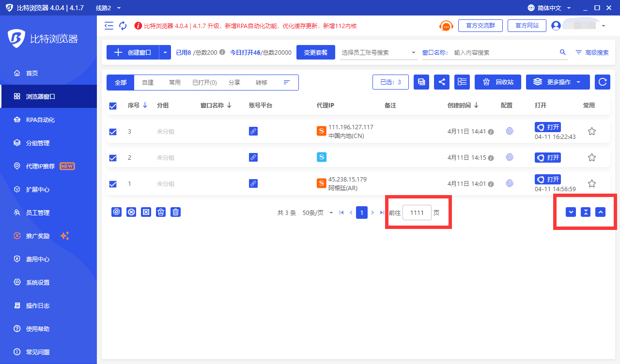Screen dimensions: 620x364
Task: Switch to the 已打开(0) tab
Action: (x=204, y=83)
